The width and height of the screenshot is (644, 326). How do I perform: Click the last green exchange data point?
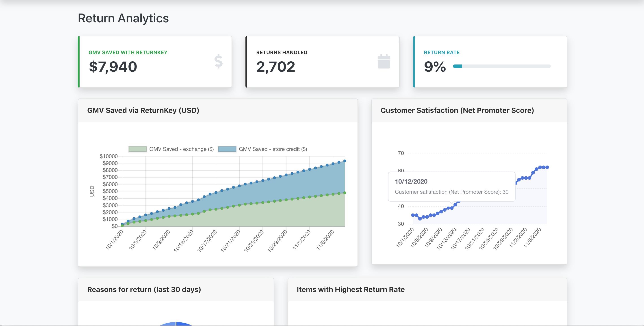[345, 193]
